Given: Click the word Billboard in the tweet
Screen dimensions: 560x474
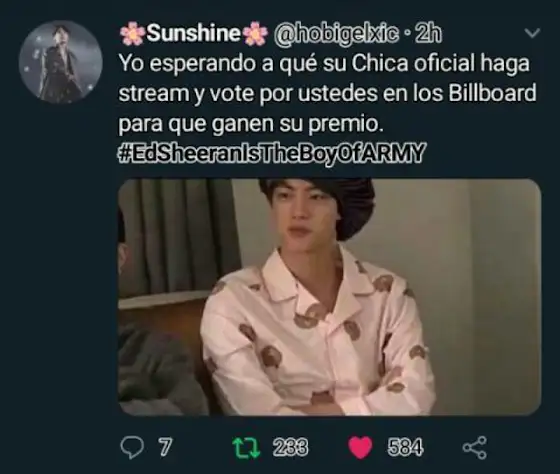Looking at the screenshot, I should [492, 93].
